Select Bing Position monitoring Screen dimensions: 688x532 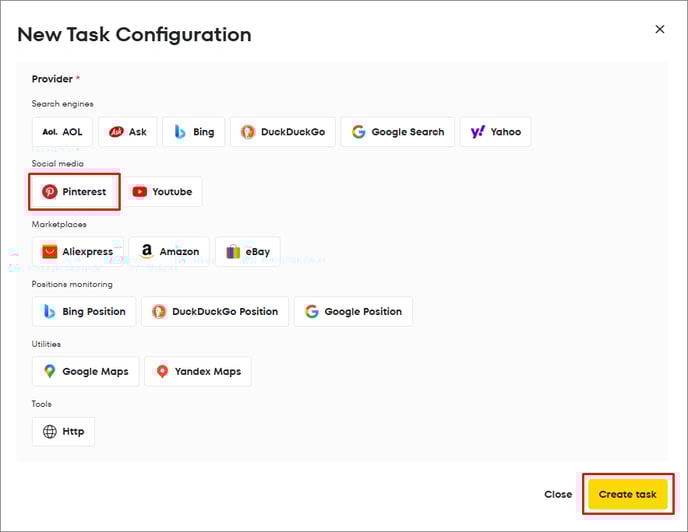click(x=84, y=312)
